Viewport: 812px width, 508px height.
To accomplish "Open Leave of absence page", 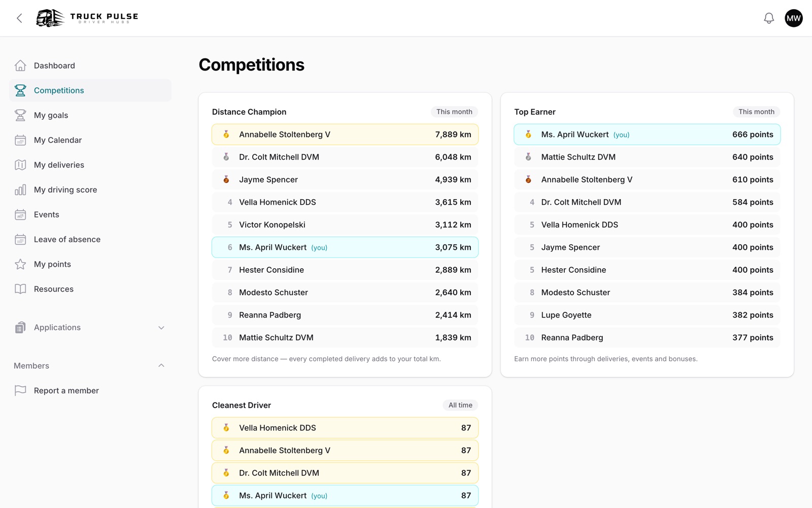I will coord(90,240).
